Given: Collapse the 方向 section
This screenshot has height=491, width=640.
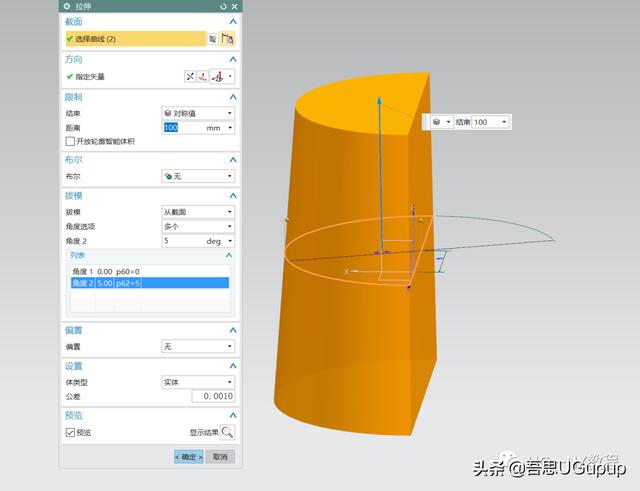Looking at the screenshot, I should [233, 59].
